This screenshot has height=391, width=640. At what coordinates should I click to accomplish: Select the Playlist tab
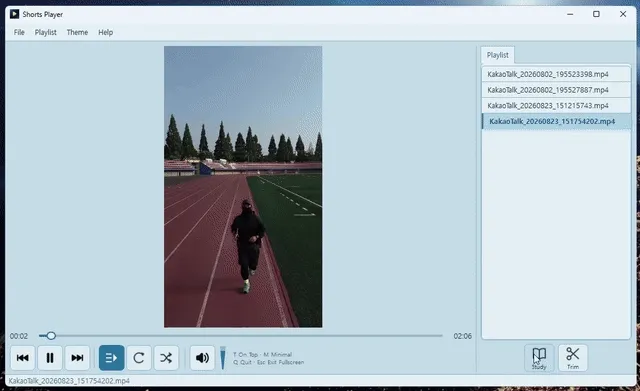(x=498, y=55)
